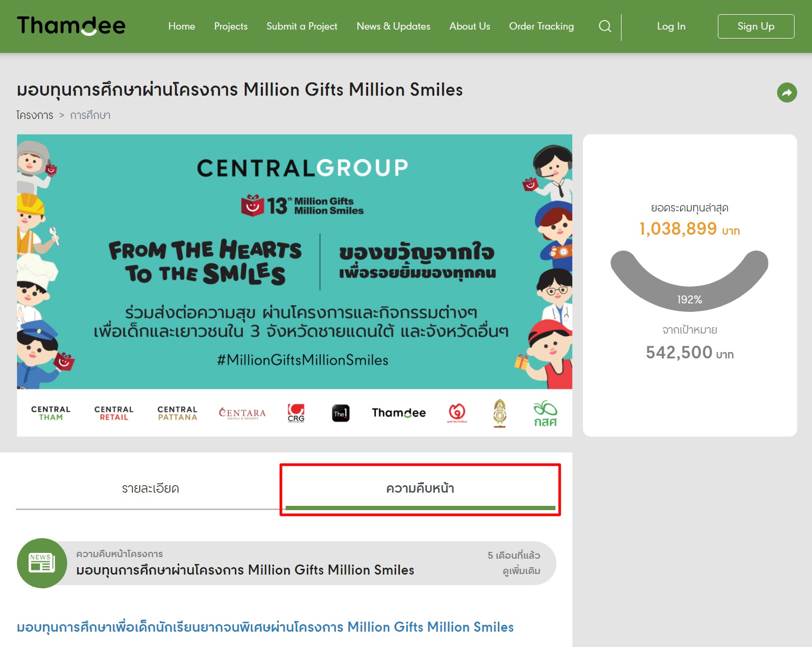The height and width of the screenshot is (647, 812).
Task: Click the 192% progress smile gauge
Action: click(x=689, y=280)
